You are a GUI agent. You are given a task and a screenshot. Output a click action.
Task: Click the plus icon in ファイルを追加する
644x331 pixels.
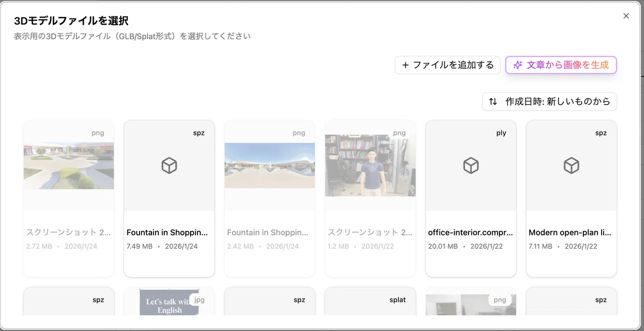pos(405,65)
